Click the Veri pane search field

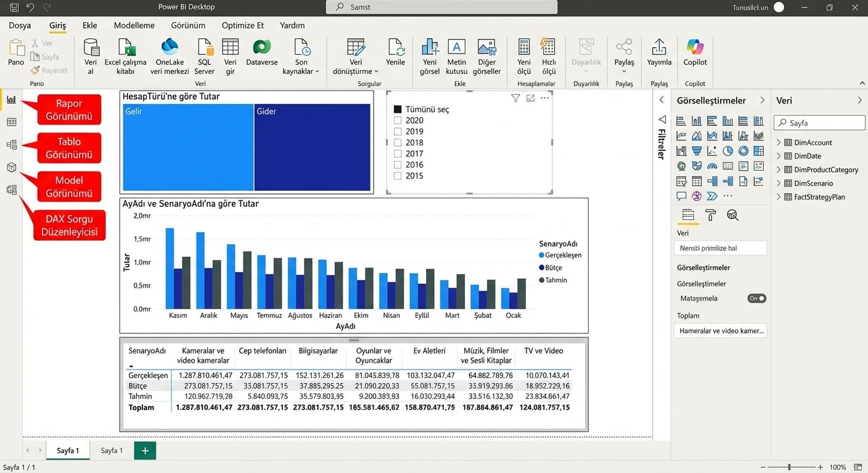[x=819, y=123]
